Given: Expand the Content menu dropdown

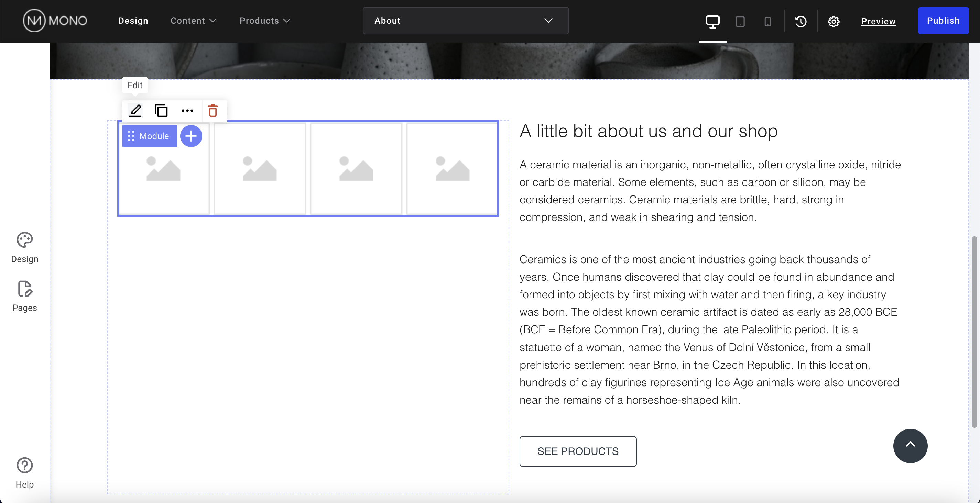Looking at the screenshot, I should point(193,21).
